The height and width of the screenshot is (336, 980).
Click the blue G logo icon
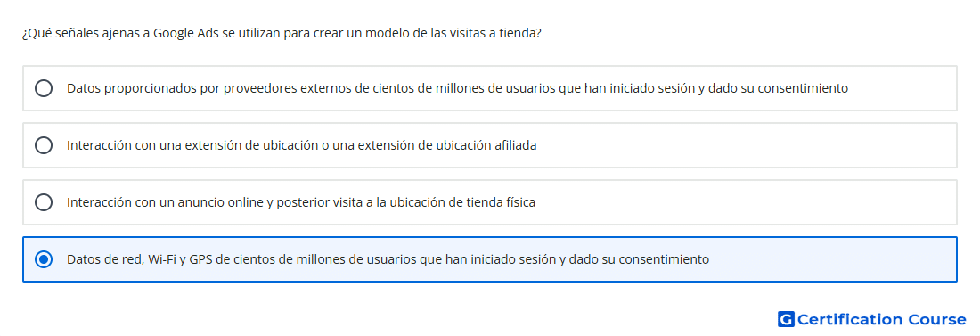coord(786,320)
